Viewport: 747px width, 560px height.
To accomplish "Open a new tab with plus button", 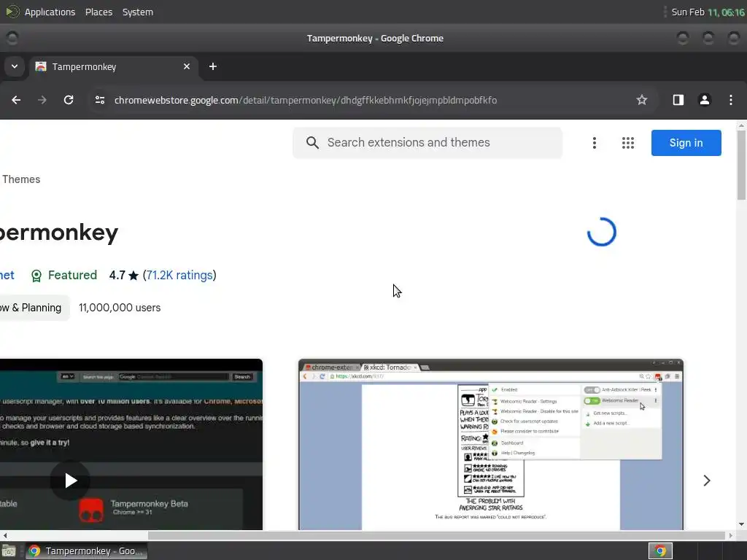I will coord(213,66).
